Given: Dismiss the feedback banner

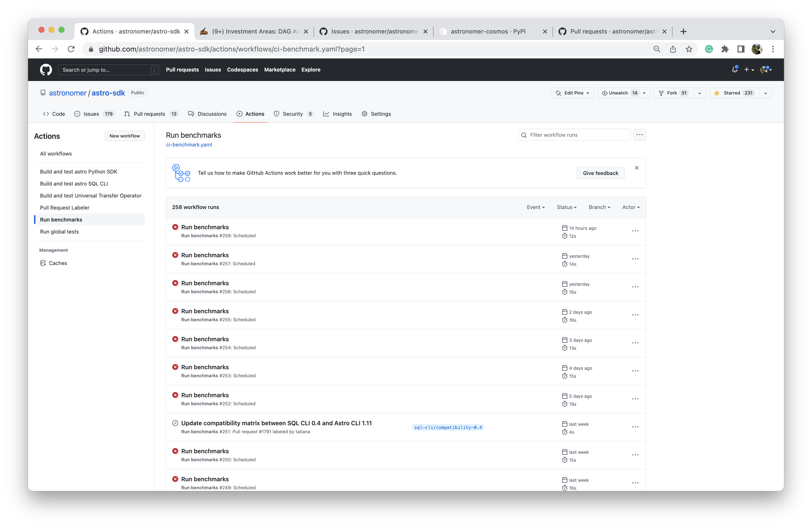Looking at the screenshot, I should (636, 168).
